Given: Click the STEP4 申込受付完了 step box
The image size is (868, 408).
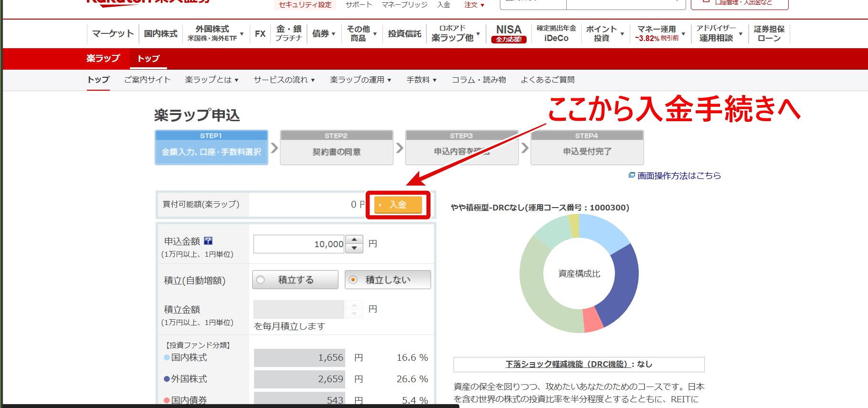Looking at the screenshot, I should [587, 147].
